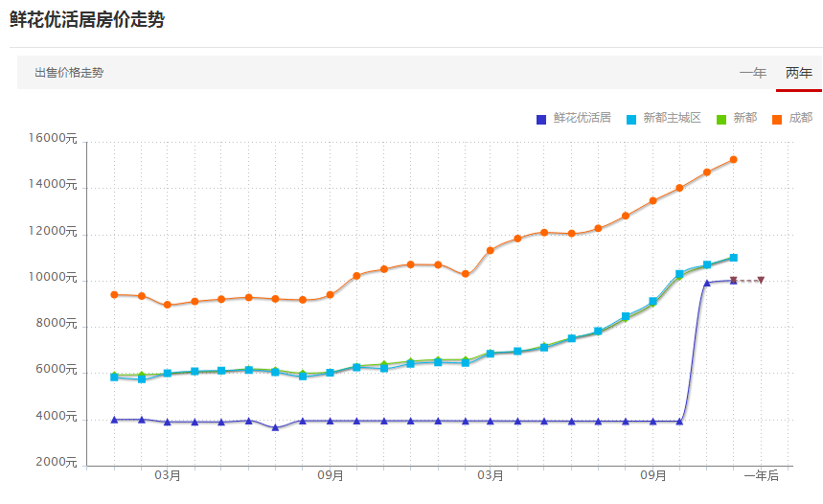Click the first 09月 x-axis label
Viewport: 823px width, 504px height.
(331, 475)
